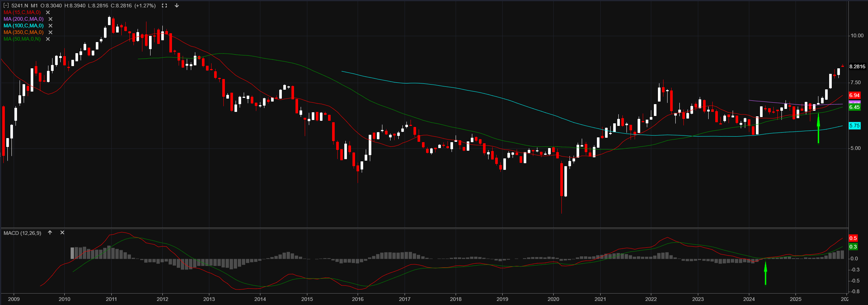Select the M1 timeframe label
This screenshot has height=305, width=868.
click(34, 6)
